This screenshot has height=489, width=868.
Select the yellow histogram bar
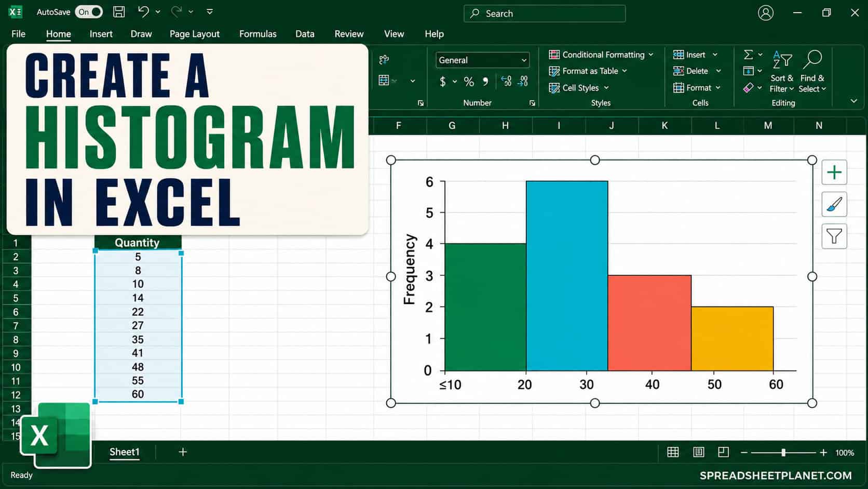pyautogui.click(x=732, y=338)
